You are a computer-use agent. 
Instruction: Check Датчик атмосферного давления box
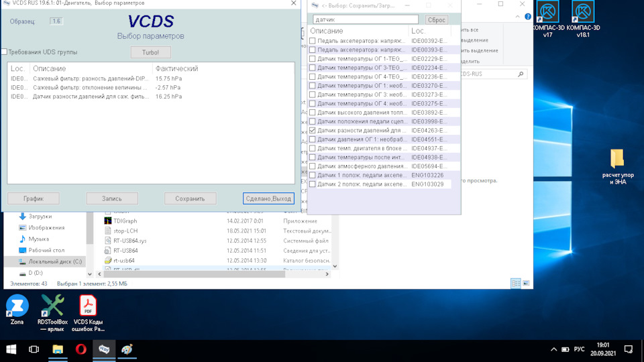click(313, 166)
